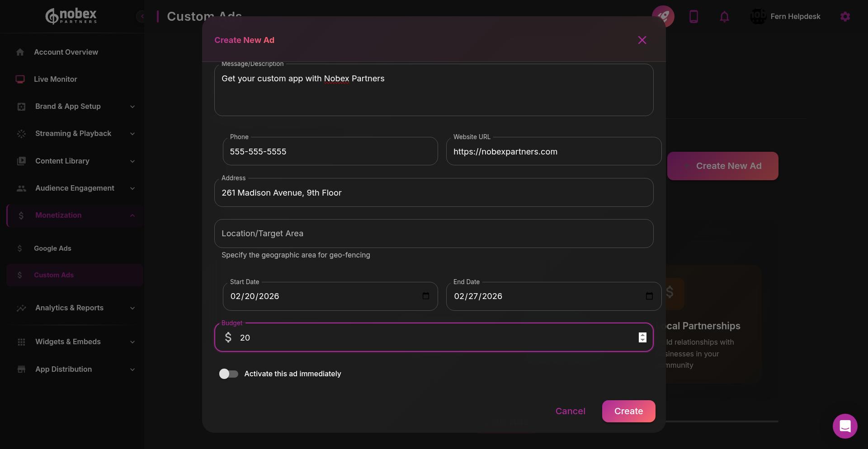Expand Analytics & Reports

coord(132,308)
